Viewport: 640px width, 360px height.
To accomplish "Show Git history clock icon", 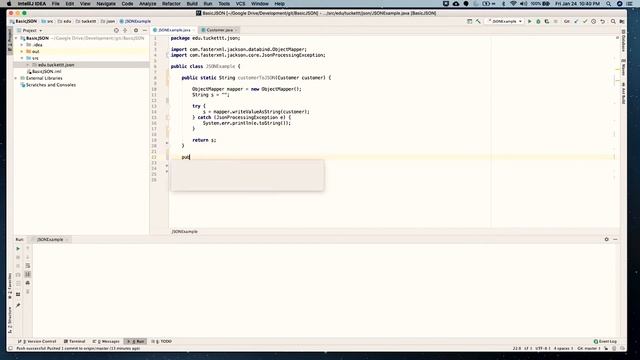I will [x=593, y=21].
